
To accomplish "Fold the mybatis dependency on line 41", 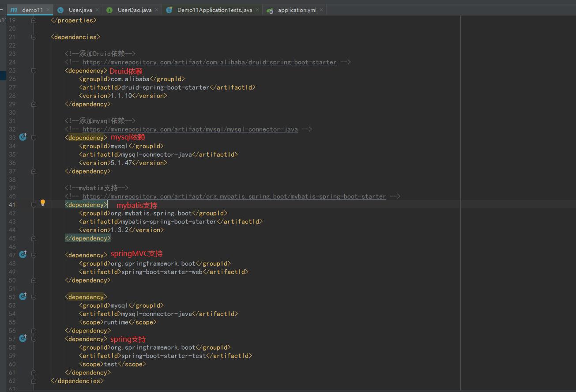I will (x=34, y=205).
